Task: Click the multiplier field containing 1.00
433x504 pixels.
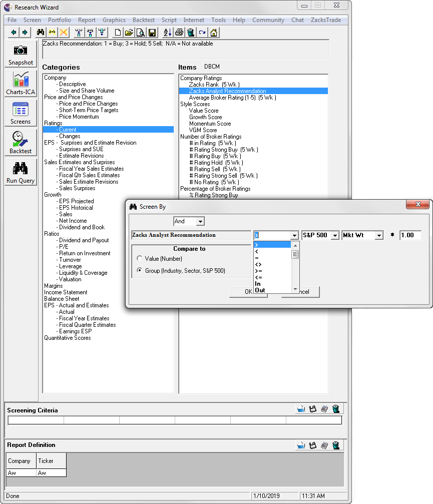Action: point(410,235)
